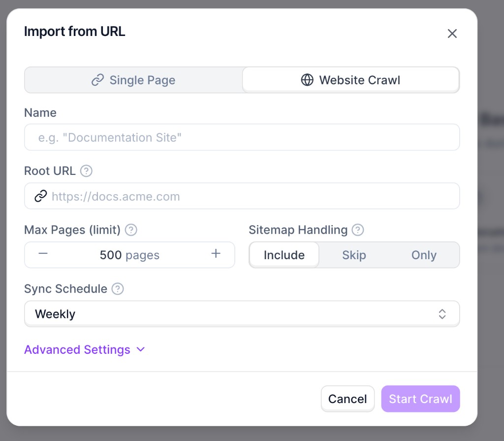Click the link icon on Single Page tab
504x441 pixels.
(98, 80)
